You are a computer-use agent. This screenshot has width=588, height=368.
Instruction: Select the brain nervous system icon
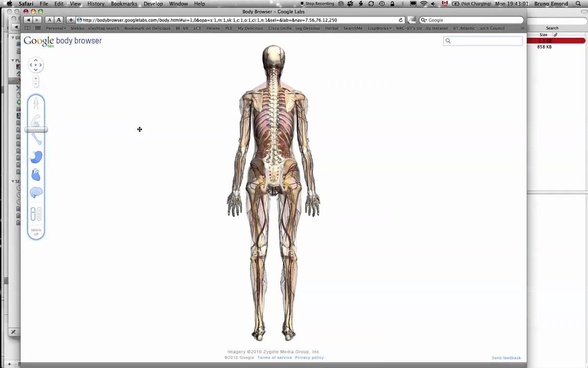tap(36, 193)
